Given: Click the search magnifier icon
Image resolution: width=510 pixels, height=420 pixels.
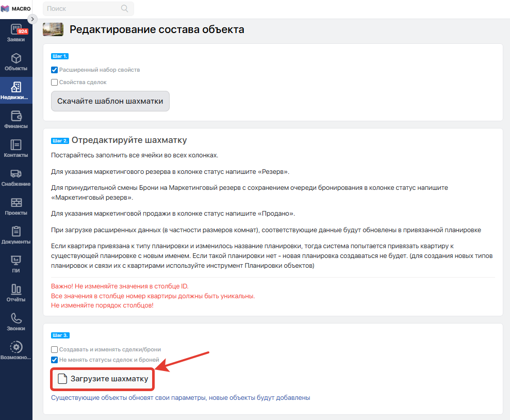Looking at the screenshot, I should pos(124,8).
